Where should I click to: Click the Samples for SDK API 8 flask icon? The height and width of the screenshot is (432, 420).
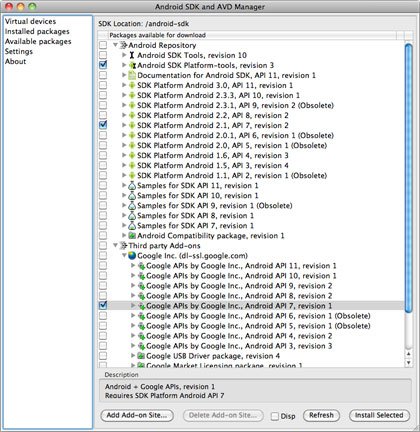(x=132, y=216)
